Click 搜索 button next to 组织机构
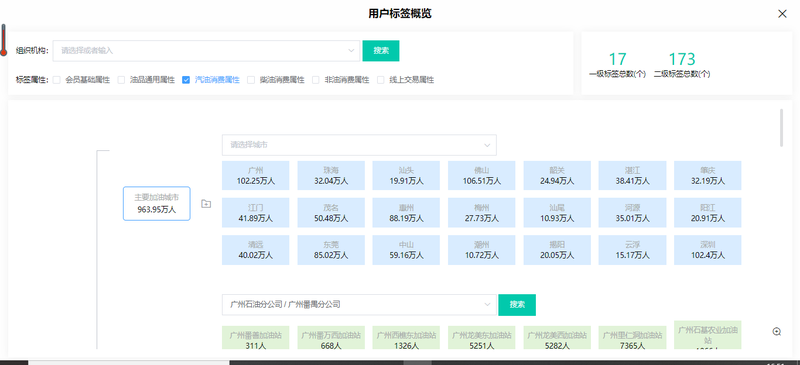This screenshot has height=365, width=800. click(x=381, y=51)
